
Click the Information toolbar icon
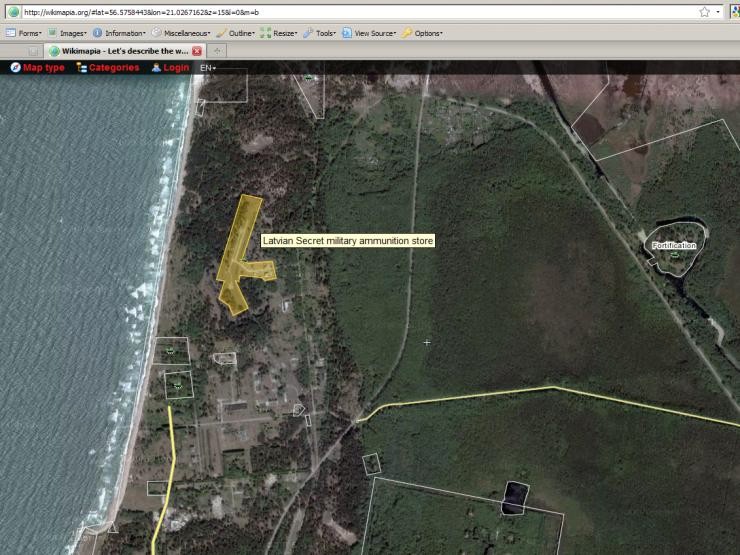coord(98,33)
